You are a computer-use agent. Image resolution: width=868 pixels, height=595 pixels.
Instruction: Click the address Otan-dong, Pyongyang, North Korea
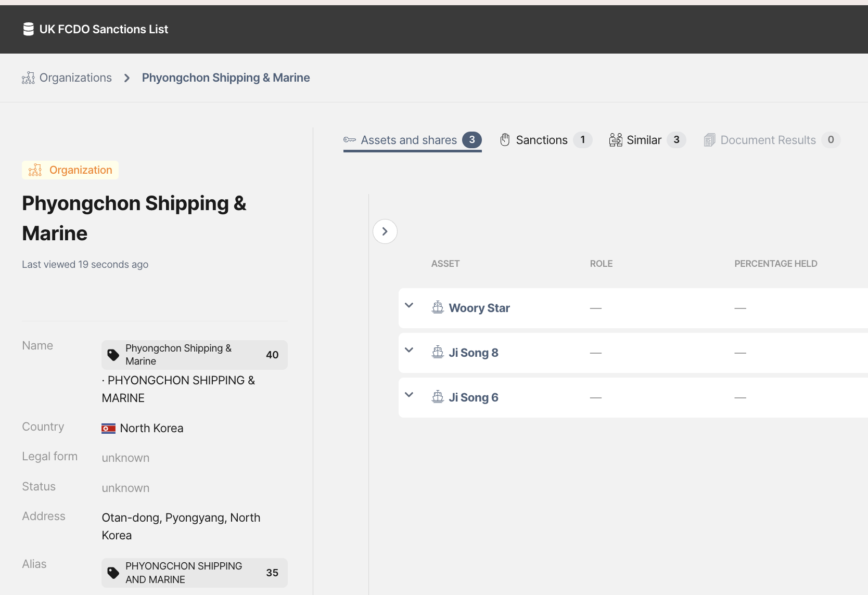click(181, 526)
